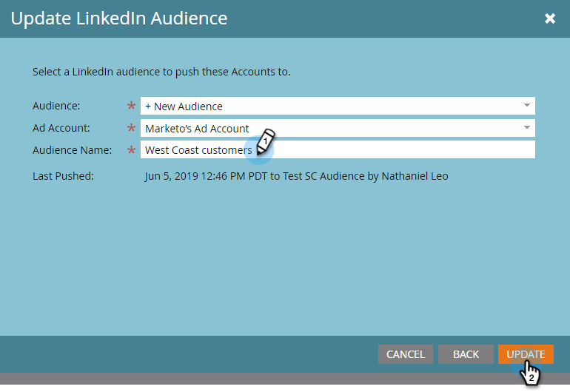The width and height of the screenshot is (570, 392).
Task: Click the 'Select a LinkedIn audience' instruction text
Action: coord(161,72)
